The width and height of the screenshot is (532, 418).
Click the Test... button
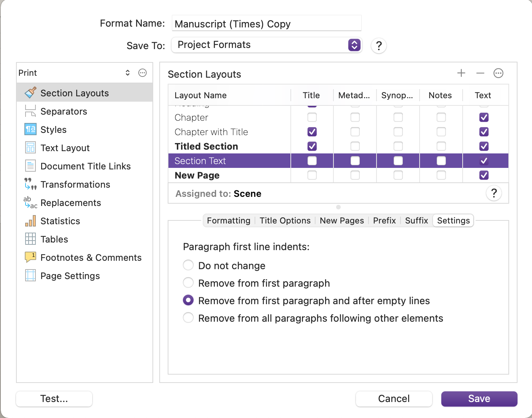tap(54, 399)
